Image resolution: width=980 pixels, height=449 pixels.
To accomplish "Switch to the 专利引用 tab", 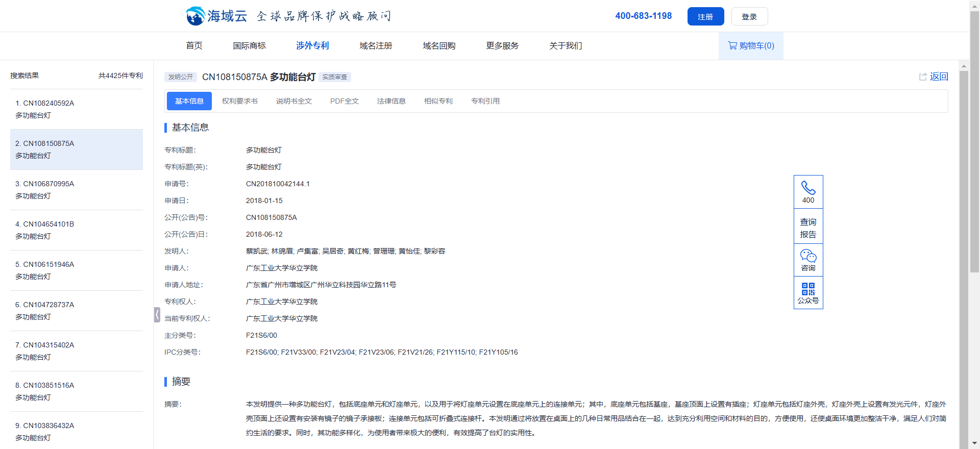I will (x=485, y=101).
